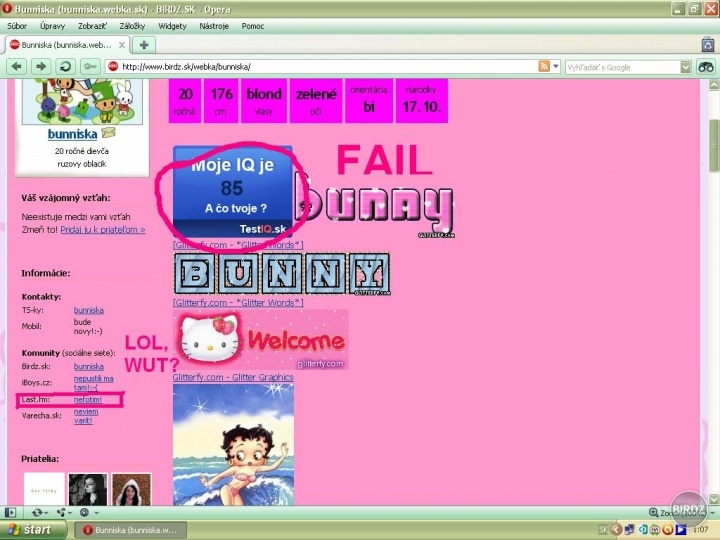Open Glitter Words link below BUNNY blocks
Viewport: 720px width, 540px height.
click(x=238, y=303)
